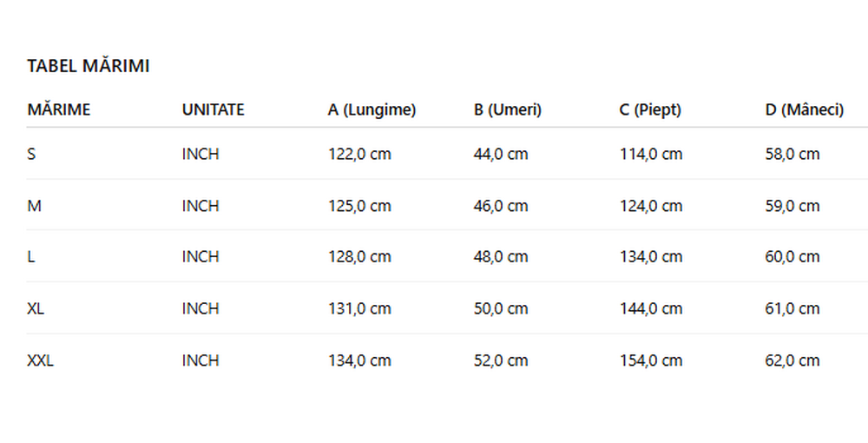This screenshot has height=443, width=868.
Task: Click the 46,0 cm shoulders value
Action: coord(501,206)
